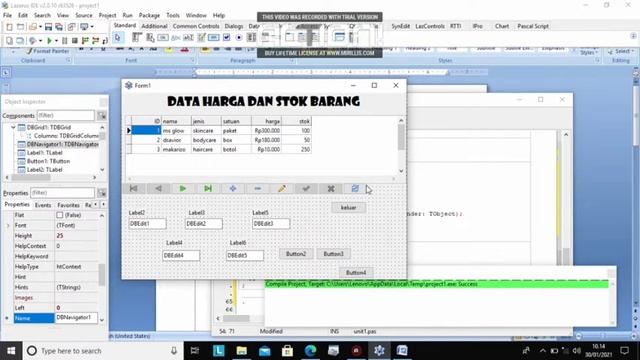The width and height of the screenshot is (640, 360).
Task: Click the Step Into debug icon
Action: 85,40
